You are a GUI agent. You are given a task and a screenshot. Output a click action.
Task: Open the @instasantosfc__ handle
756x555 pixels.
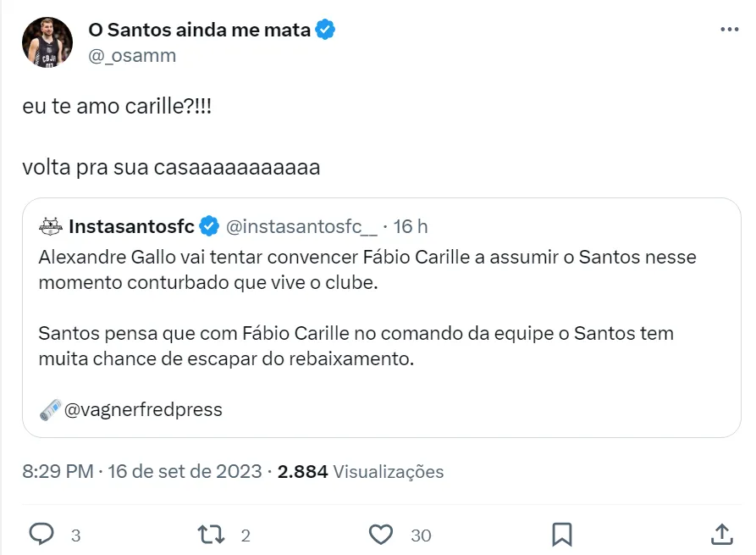click(x=301, y=227)
